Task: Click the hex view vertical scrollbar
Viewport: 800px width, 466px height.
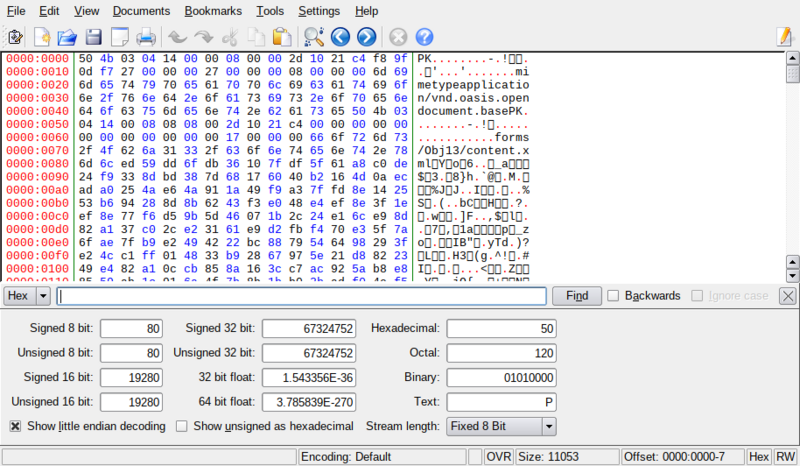Action: [x=791, y=160]
